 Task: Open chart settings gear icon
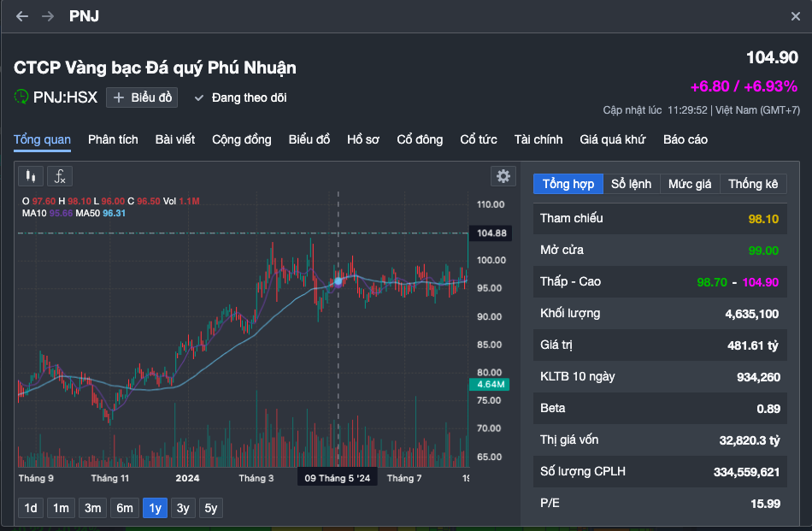pyautogui.click(x=503, y=176)
